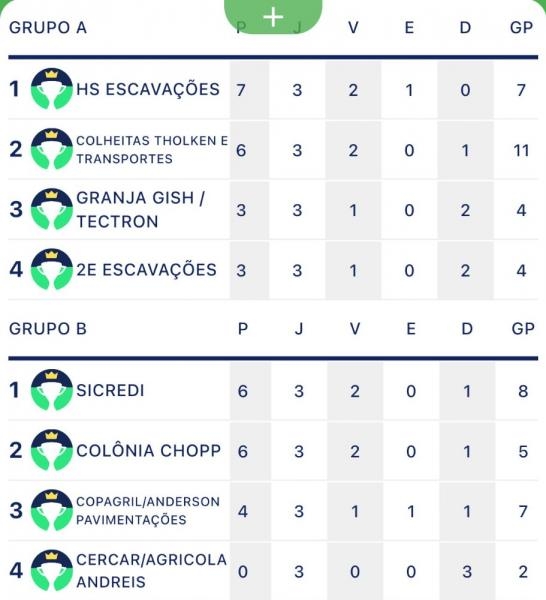Viewport: 546px width, 600px height.
Task: Open SICREDI team trophy icon
Action: click(52, 390)
